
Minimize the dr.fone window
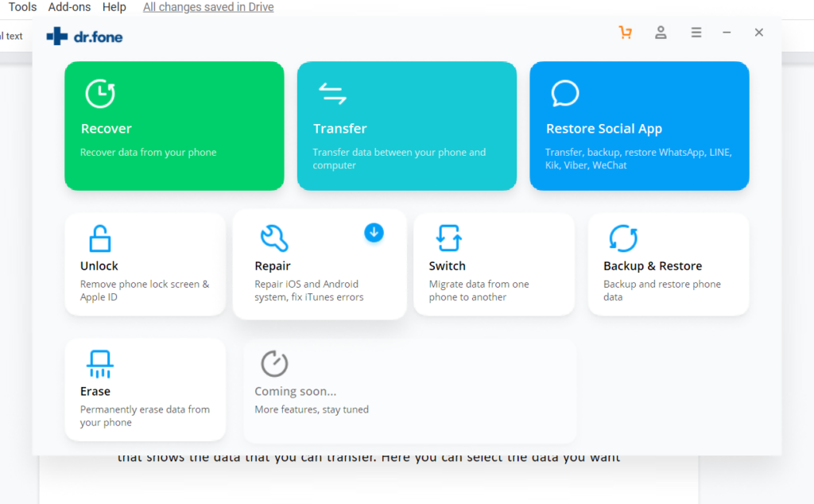tap(727, 33)
